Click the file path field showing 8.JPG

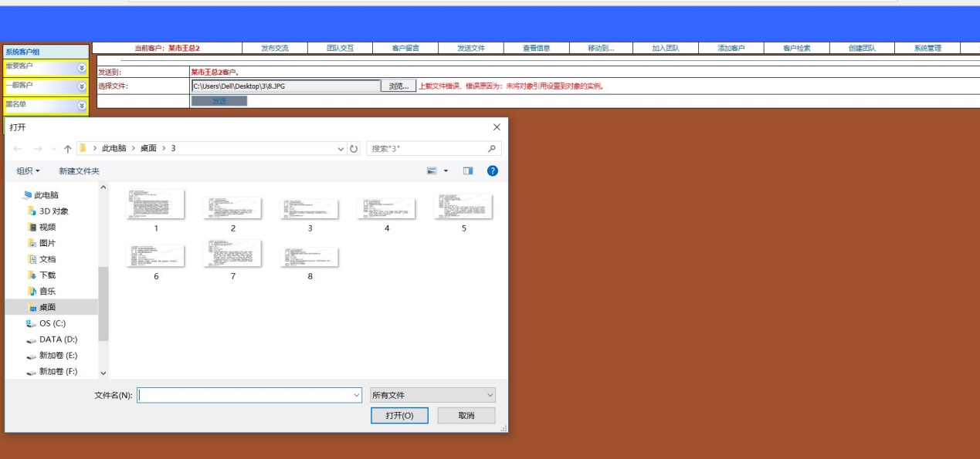(286, 86)
